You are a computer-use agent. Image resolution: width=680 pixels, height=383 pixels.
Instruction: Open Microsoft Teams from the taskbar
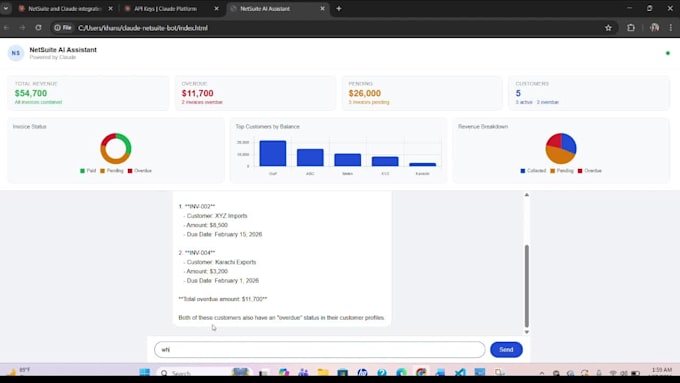[x=303, y=372]
